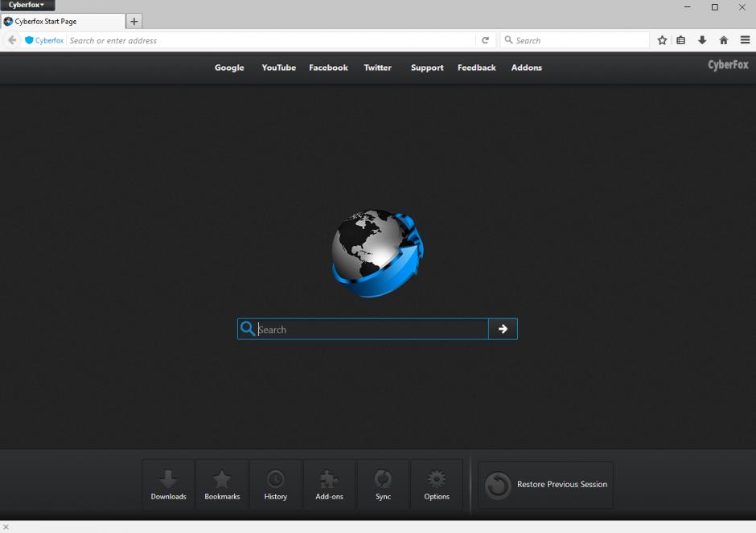
Task: Open the Facebook link
Action: 328,68
